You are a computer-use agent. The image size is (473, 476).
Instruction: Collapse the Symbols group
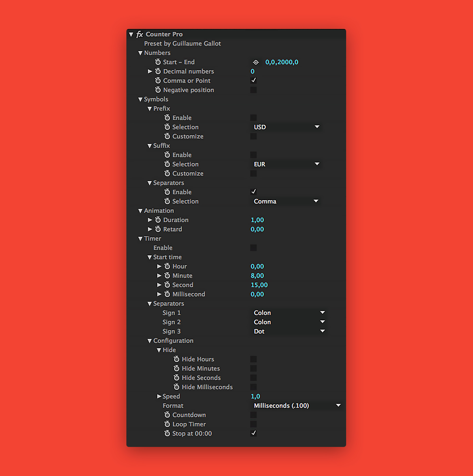tap(140, 99)
